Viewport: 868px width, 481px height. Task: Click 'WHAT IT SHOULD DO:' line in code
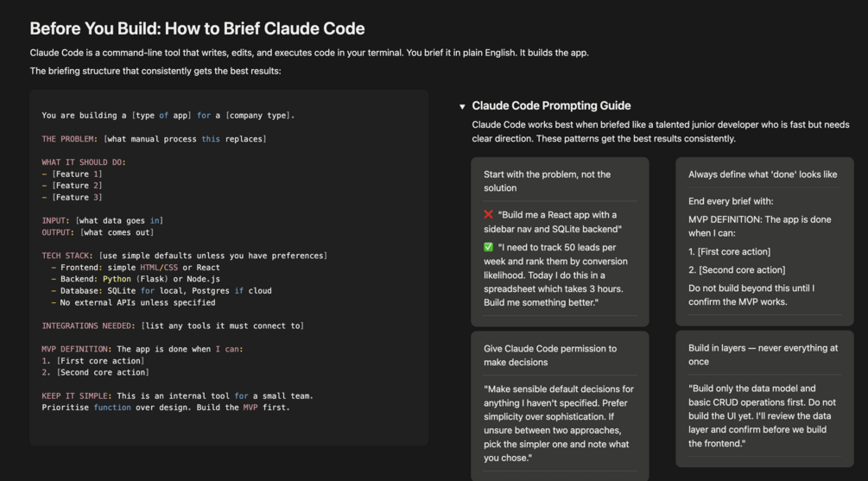point(84,162)
